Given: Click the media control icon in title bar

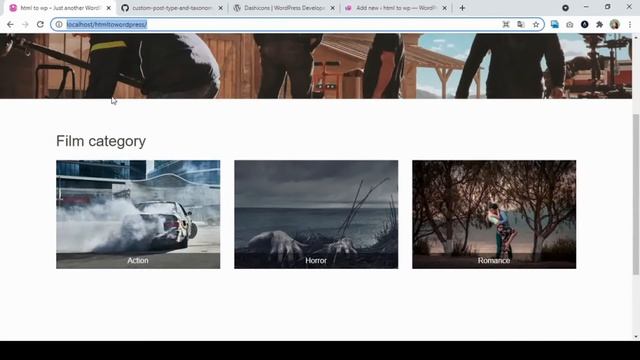Looking at the screenshot, I should pos(565,8).
